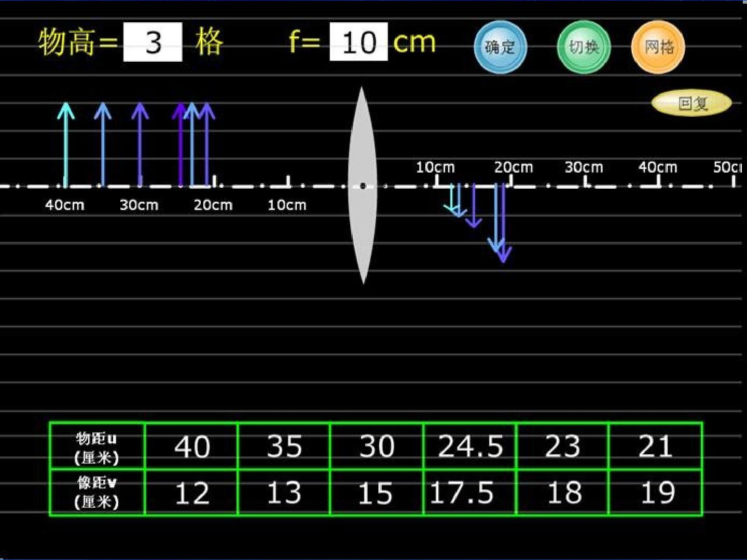Select the blue object arrow at 35cm
This screenshot has height=560, width=747.
[103, 144]
